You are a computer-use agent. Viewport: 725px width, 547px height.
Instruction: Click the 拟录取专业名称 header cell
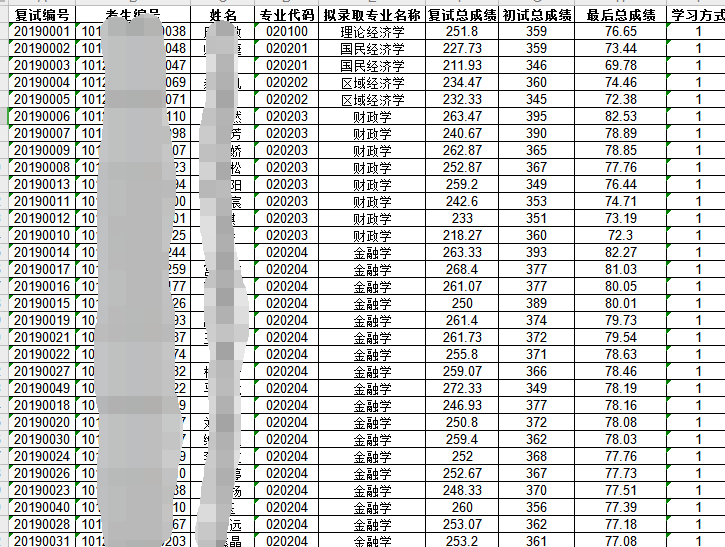(x=372, y=15)
